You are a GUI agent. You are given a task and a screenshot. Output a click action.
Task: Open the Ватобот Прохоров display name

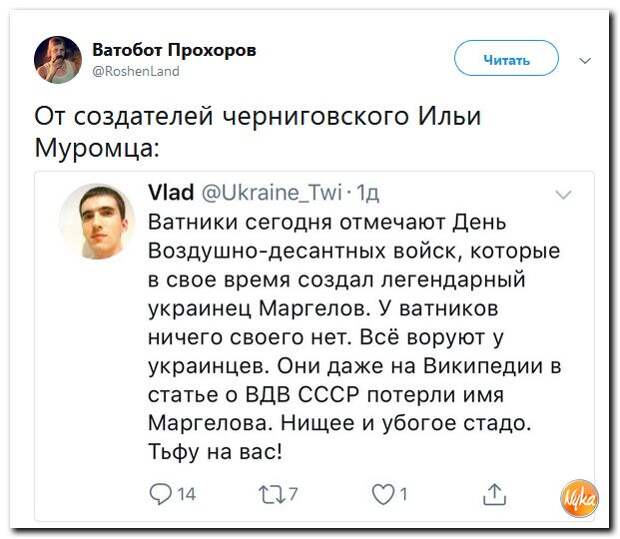coord(174,50)
